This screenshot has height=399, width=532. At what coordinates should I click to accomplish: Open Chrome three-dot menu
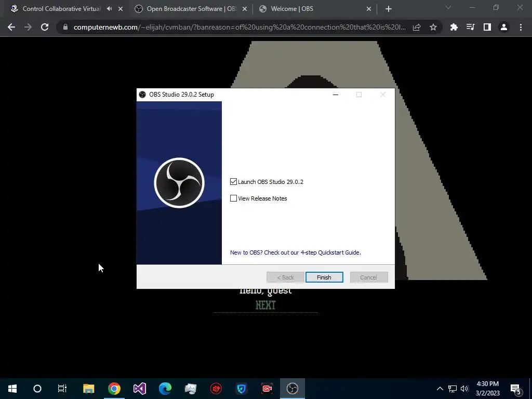pyautogui.click(x=521, y=27)
